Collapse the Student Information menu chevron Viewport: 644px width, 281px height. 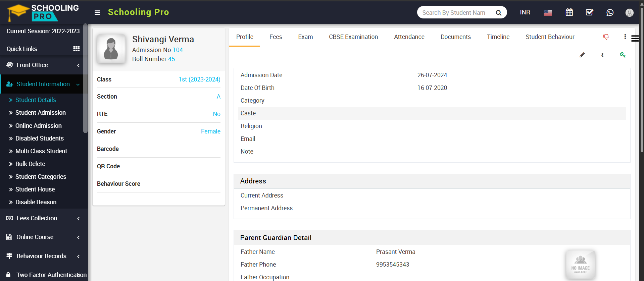click(x=78, y=85)
